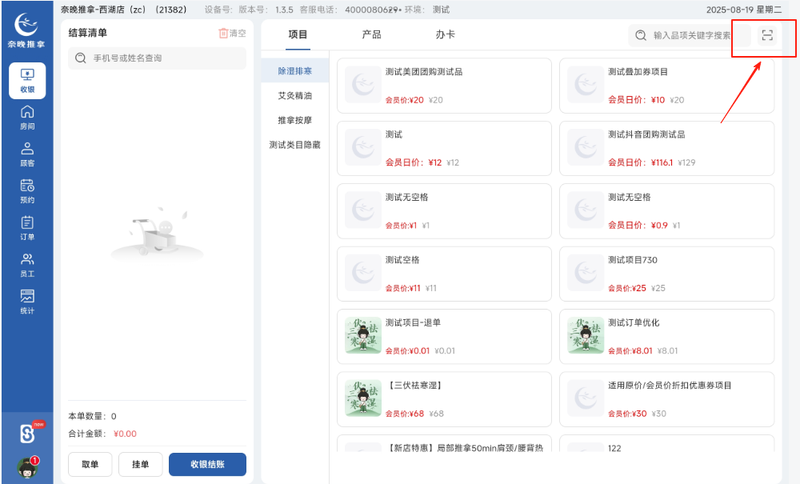Click the 结算清单 heading
The width and height of the screenshot is (800, 484).
(88, 33)
